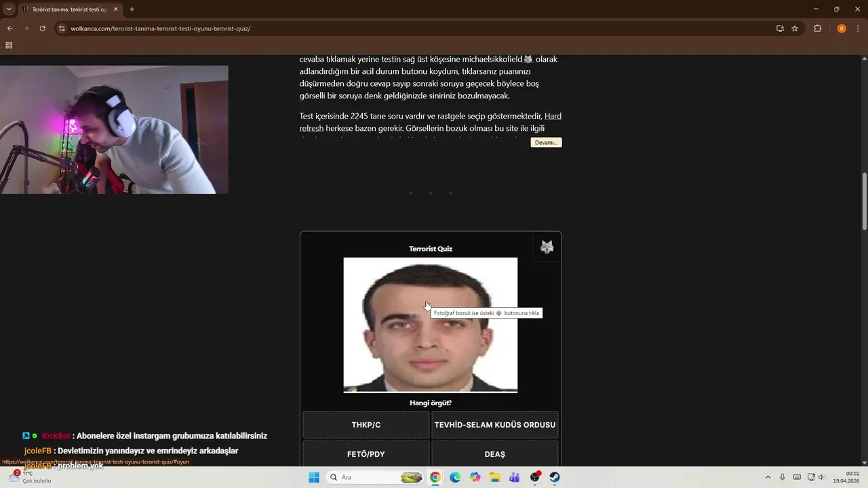This screenshot has width=868, height=488.
Task: Open the touch keyboard tray icon
Action: [797, 477]
